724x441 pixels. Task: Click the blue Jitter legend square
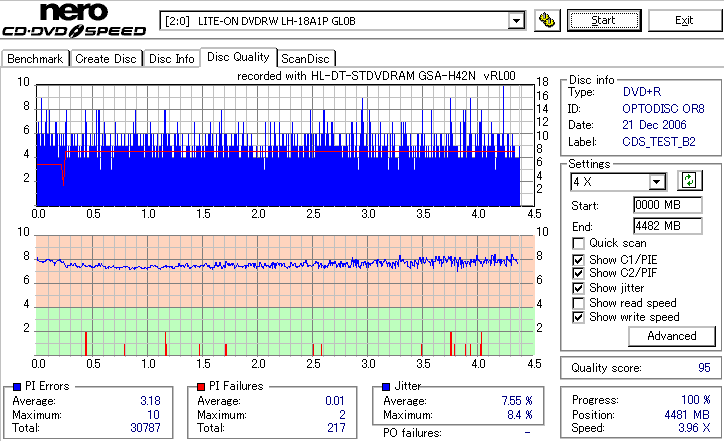386,387
